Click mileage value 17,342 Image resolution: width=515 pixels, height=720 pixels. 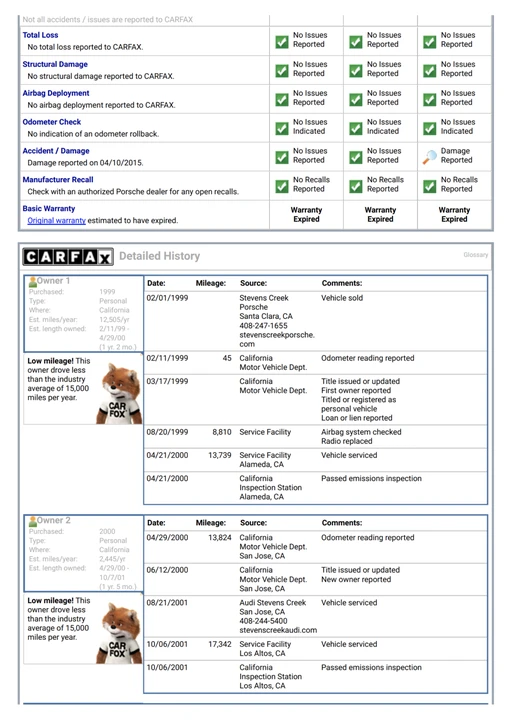tap(220, 645)
